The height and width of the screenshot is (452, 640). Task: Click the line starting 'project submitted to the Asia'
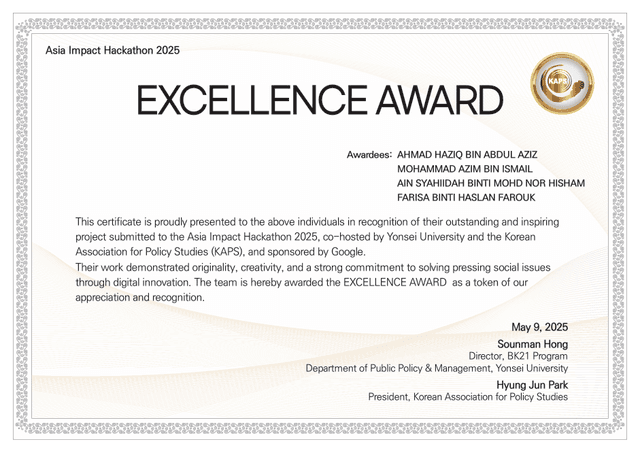pos(305,237)
